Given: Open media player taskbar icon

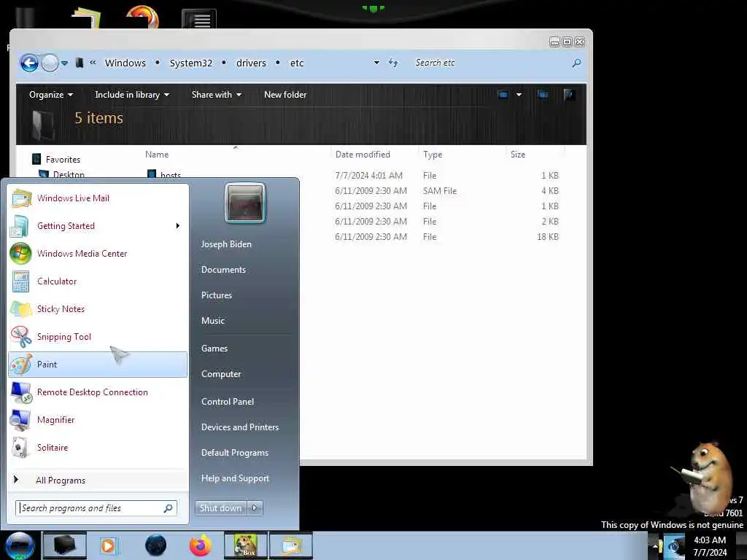Looking at the screenshot, I should click(108, 545).
